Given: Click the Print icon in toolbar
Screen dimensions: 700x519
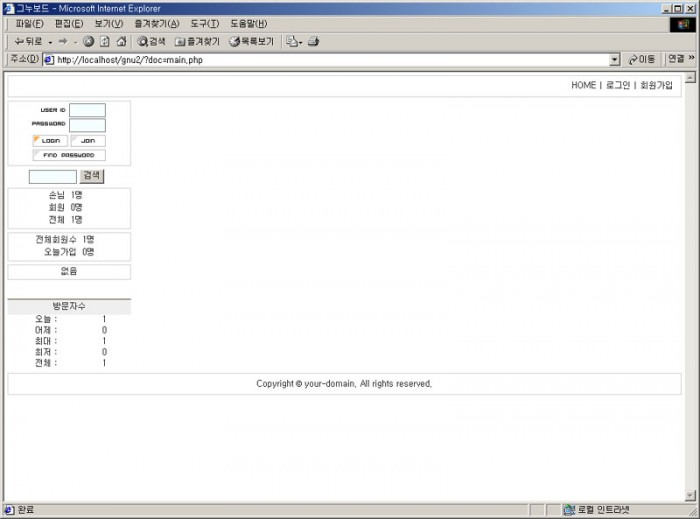Looking at the screenshot, I should (313, 42).
